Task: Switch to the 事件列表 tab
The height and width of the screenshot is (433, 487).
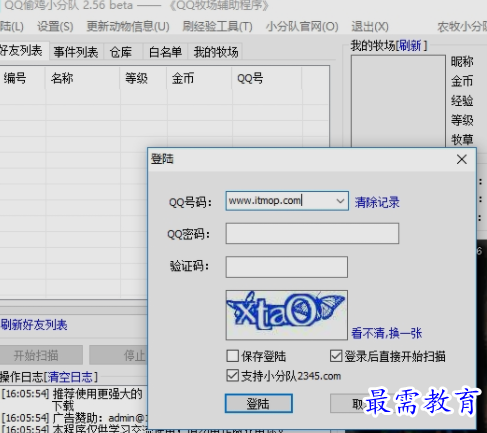Action: [76, 52]
